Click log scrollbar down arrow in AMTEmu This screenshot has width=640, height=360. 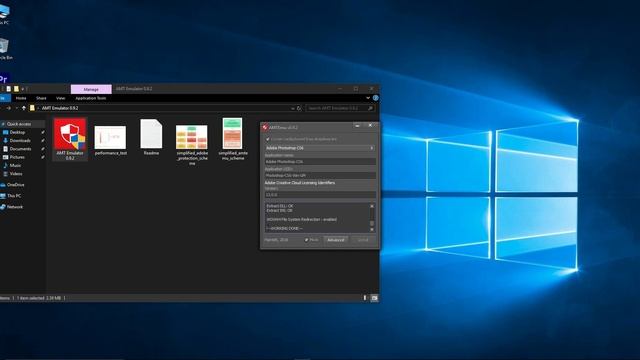[372, 229]
